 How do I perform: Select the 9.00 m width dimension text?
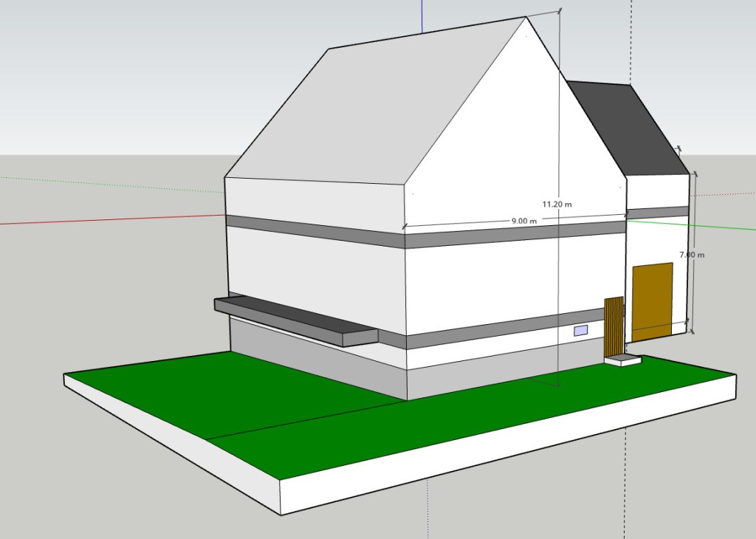click(523, 221)
